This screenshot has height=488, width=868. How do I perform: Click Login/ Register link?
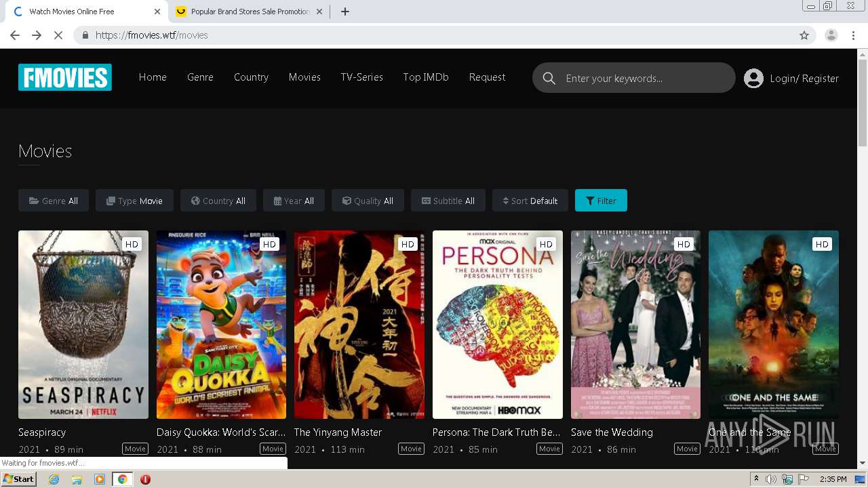coord(804,79)
